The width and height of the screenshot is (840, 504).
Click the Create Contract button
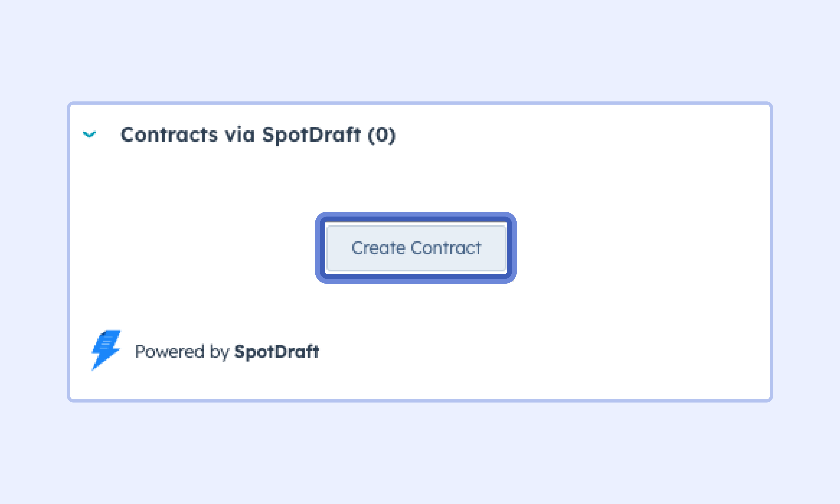click(x=416, y=248)
